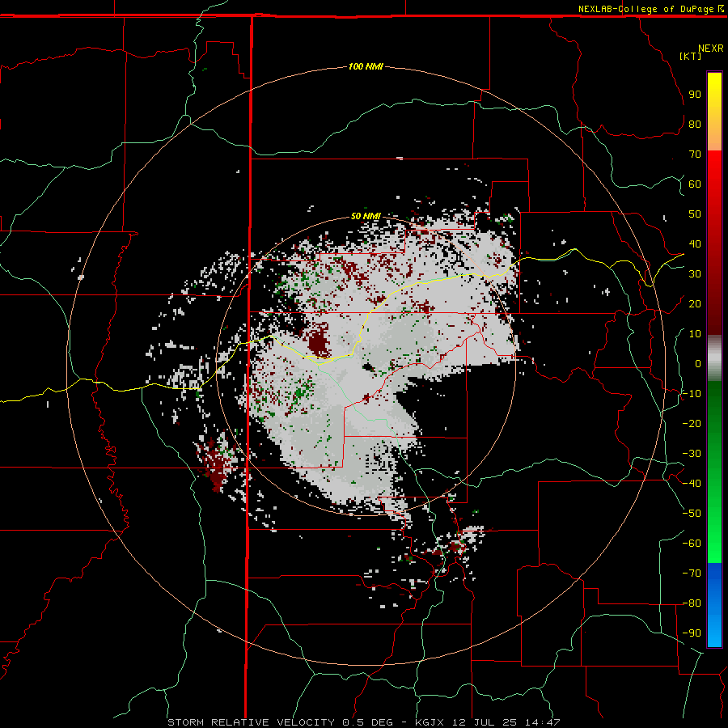Image resolution: width=728 pixels, height=728 pixels.
Task: Click the 10 value on the velocity scale
Action: 695,334
